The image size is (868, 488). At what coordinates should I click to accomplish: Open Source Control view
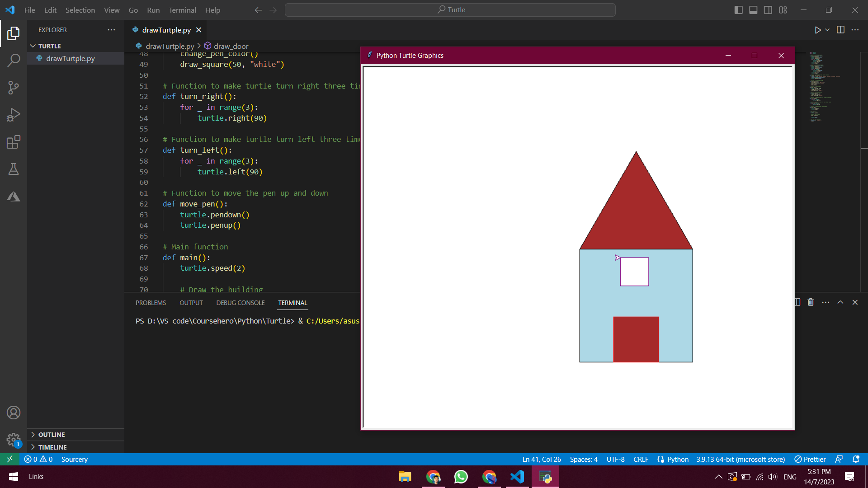pos(14,87)
